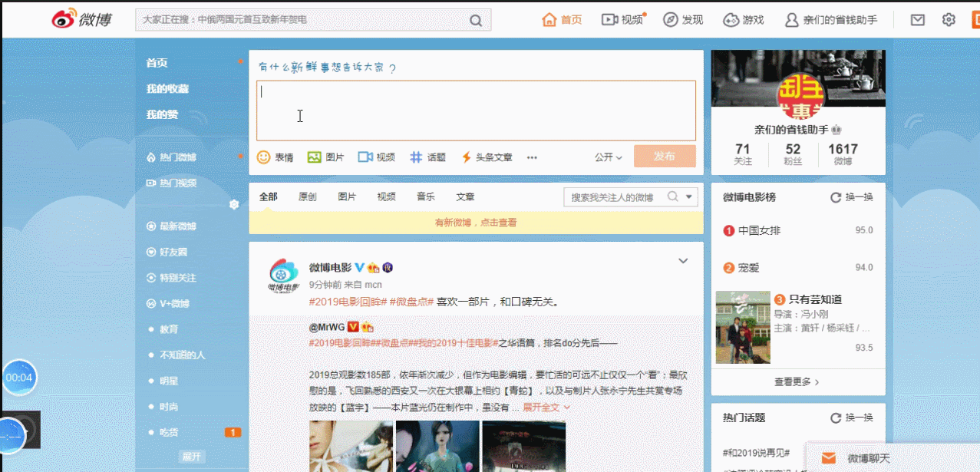Open @MrWG user link
Image resolution: width=980 pixels, height=472 pixels.
point(327,327)
